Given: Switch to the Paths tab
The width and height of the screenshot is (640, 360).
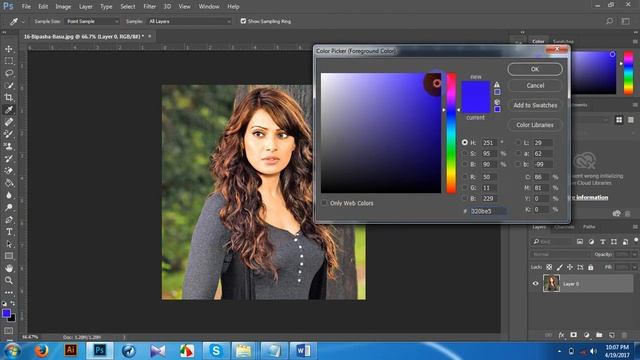Looking at the screenshot, I should tap(589, 227).
